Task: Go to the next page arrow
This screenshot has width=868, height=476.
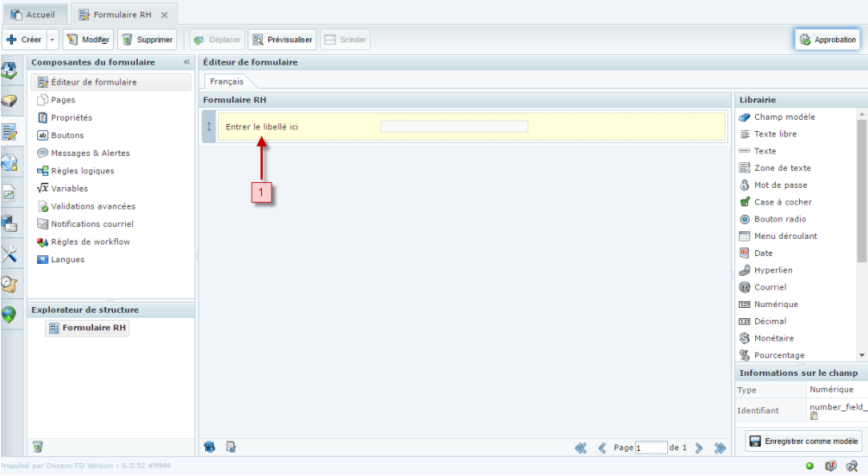Action: tap(699, 448)
